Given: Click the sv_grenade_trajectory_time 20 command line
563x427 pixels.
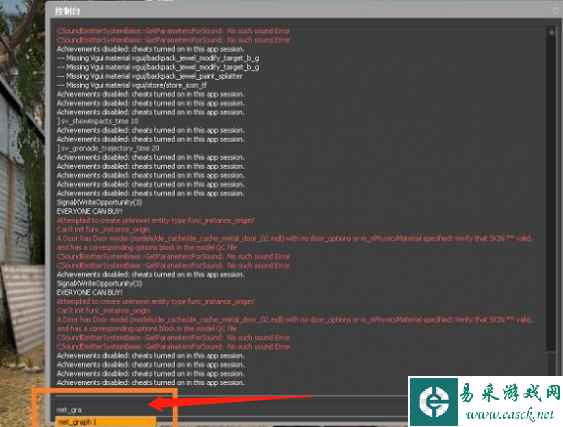Looking at the screenshot, I should click(x=108, y=148).
